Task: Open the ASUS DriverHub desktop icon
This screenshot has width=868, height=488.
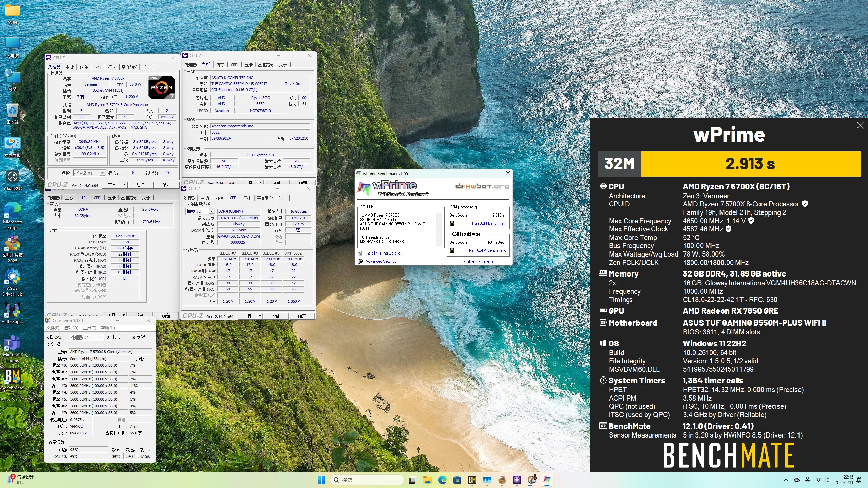Action: 13,283
